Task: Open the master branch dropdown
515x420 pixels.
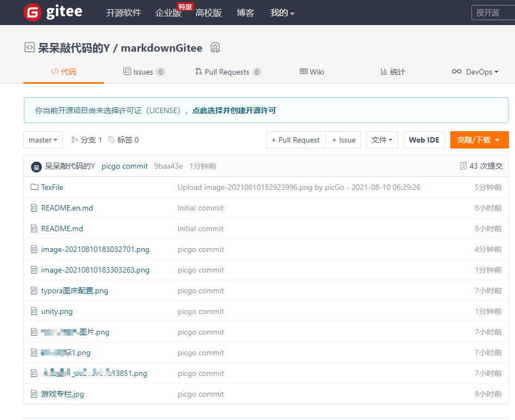Action: click(43, 140)
